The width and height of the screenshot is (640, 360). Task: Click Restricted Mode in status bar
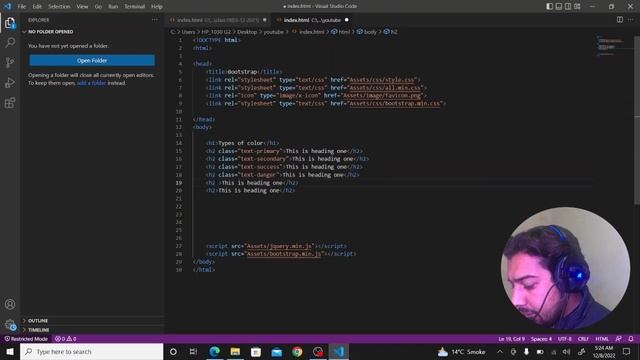[x=26, y=339]
